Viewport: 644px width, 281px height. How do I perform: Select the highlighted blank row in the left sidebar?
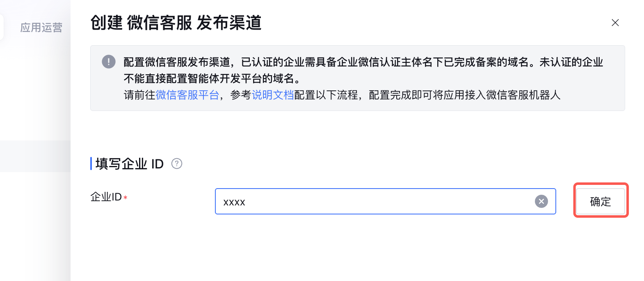click(x=35, y=156)
